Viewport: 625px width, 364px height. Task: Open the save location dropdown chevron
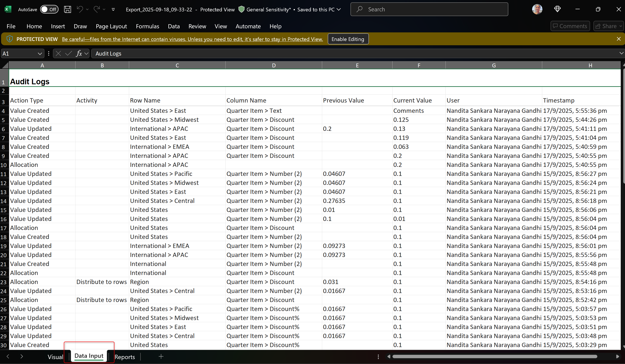click(339, 9)
